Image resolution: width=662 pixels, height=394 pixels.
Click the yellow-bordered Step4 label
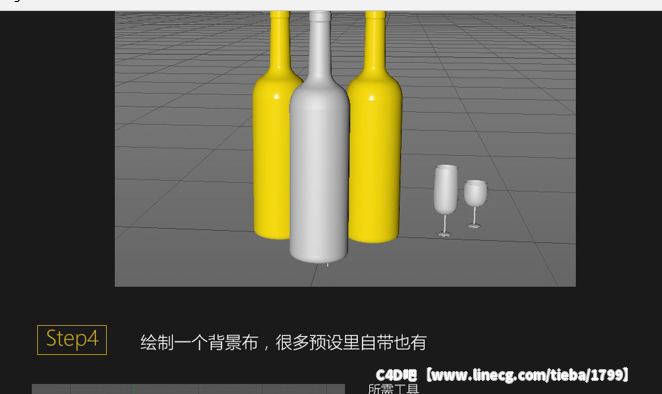tap(72, 340)
